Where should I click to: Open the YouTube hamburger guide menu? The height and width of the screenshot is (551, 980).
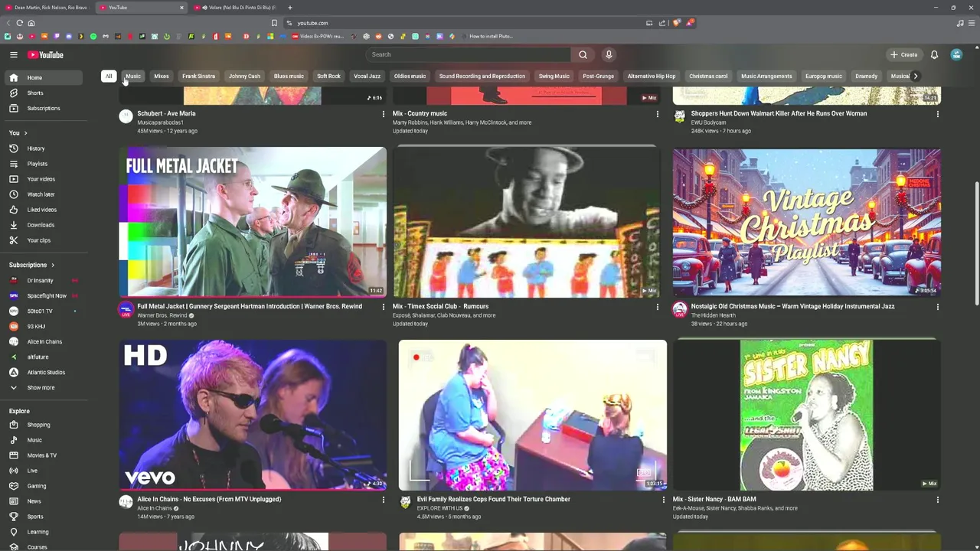click(14, 55)
